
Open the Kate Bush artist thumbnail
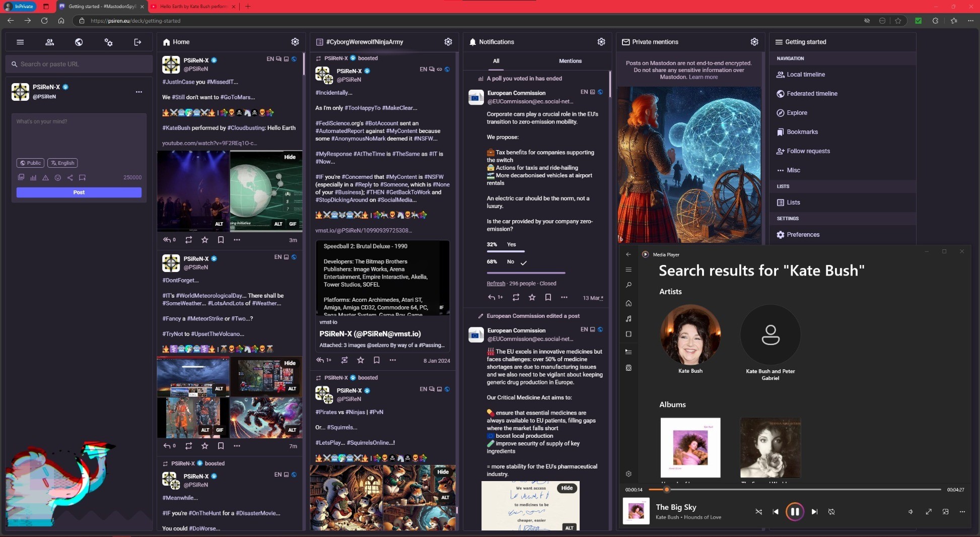[690, 334]
